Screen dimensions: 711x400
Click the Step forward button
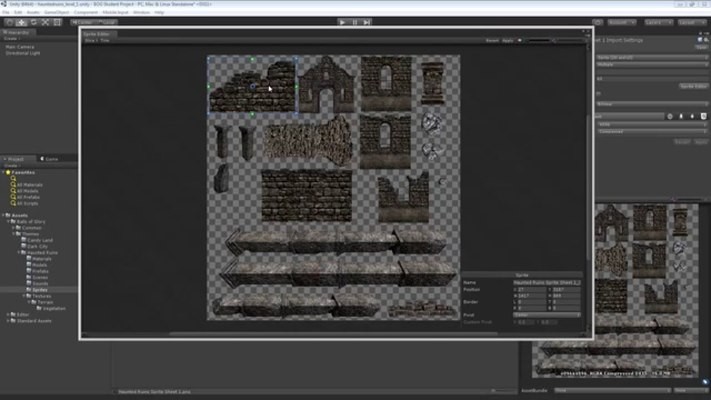pyautogui.click(x=366, y=22)
